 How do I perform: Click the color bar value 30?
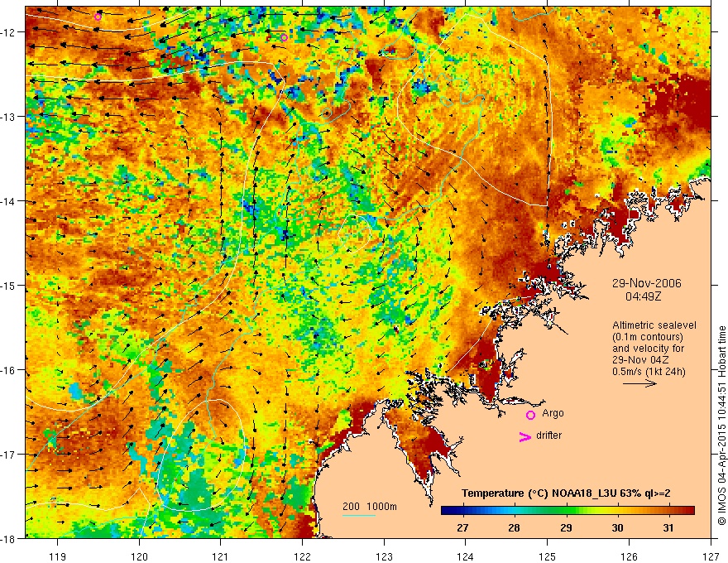[x=617, y=527]
